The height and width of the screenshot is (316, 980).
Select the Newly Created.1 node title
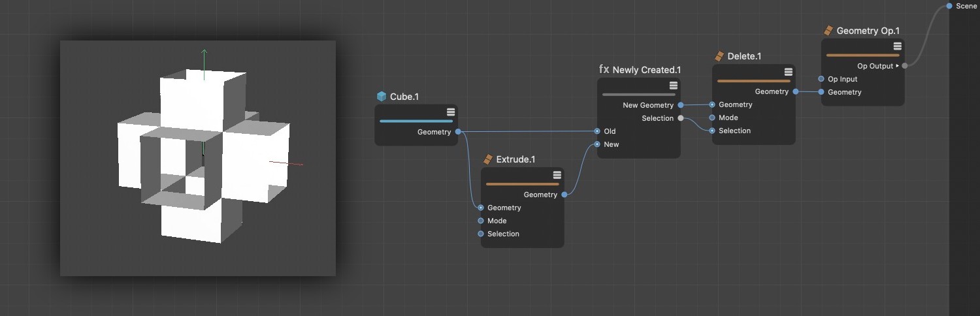(x=647, y=70)
